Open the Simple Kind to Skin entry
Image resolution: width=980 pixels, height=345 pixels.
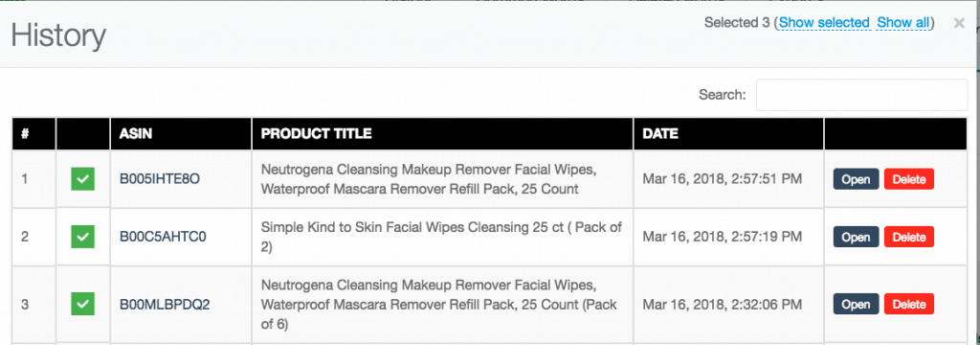coord(856,238)
